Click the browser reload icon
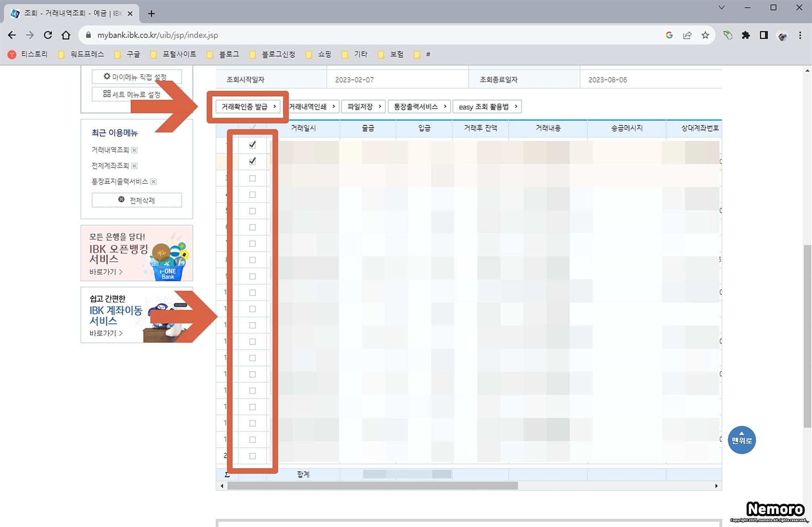812x527 pixels. click(48, 35)
